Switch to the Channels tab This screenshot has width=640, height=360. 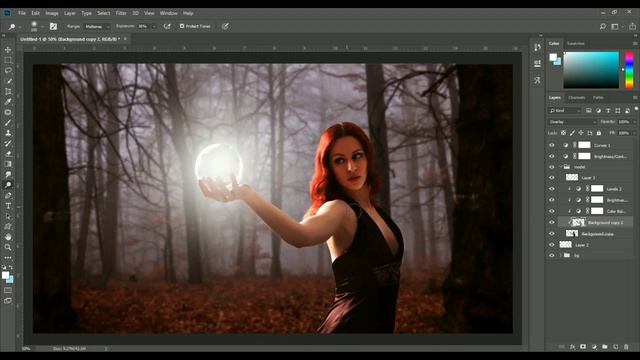[576, 98]
